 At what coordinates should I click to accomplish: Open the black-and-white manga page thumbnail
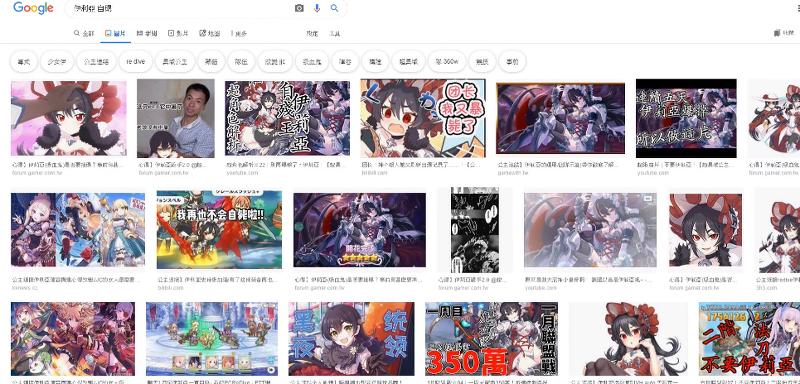475,230
